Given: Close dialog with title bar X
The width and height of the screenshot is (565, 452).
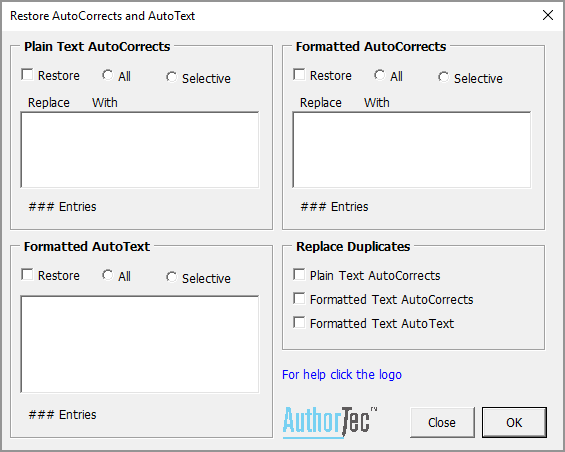Looking at the screenshot, I should click(x=548, y=15).
